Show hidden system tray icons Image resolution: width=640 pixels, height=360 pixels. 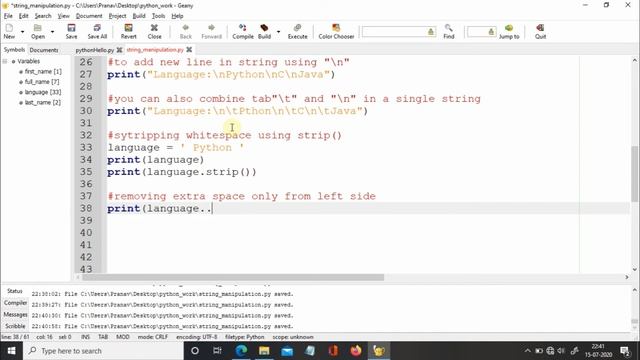click(527, 351)
